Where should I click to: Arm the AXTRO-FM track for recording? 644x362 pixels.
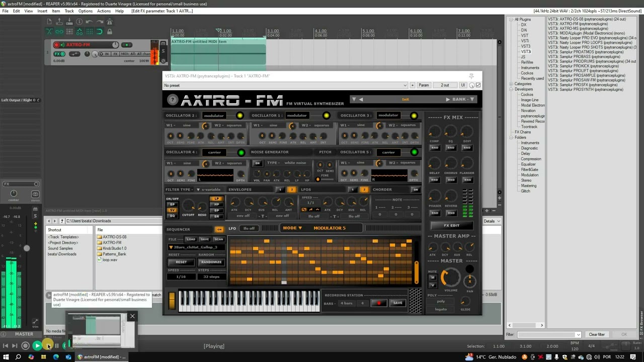click(x=57, y=45)
